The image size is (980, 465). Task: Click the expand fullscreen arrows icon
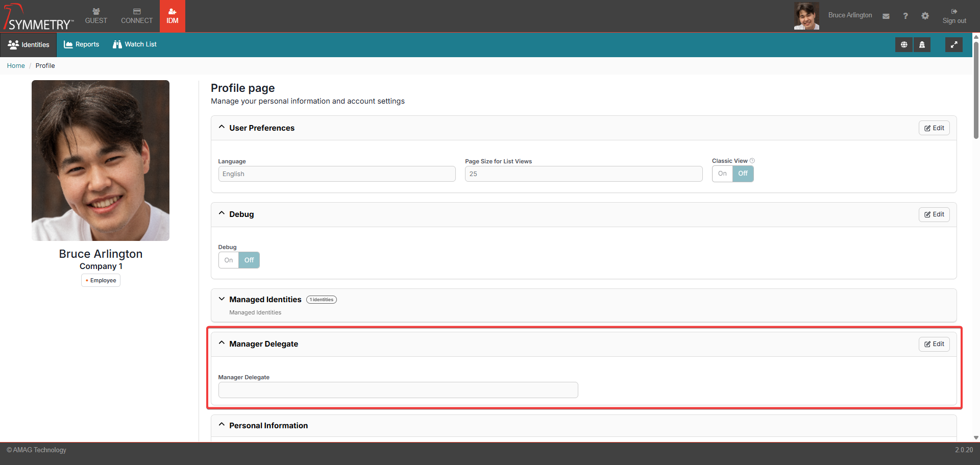pyautogui.click(x=953, y=45)
